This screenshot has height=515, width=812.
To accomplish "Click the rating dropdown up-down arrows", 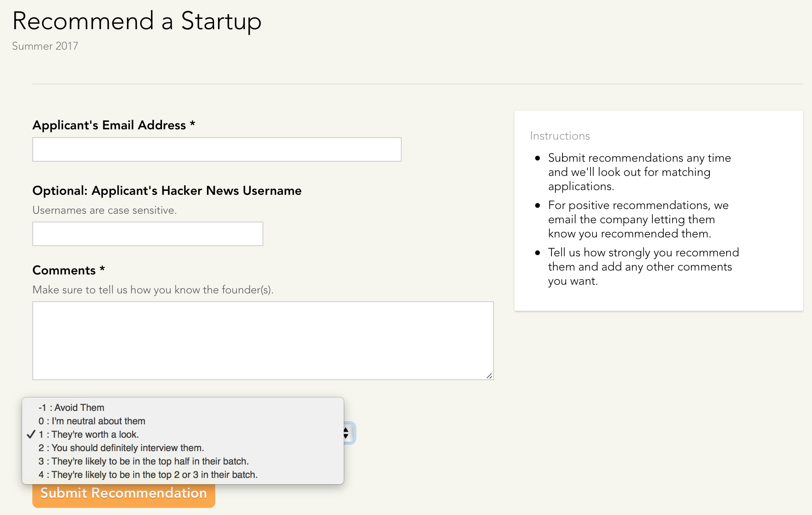I will pyautogui.click(x=346, y=433).
